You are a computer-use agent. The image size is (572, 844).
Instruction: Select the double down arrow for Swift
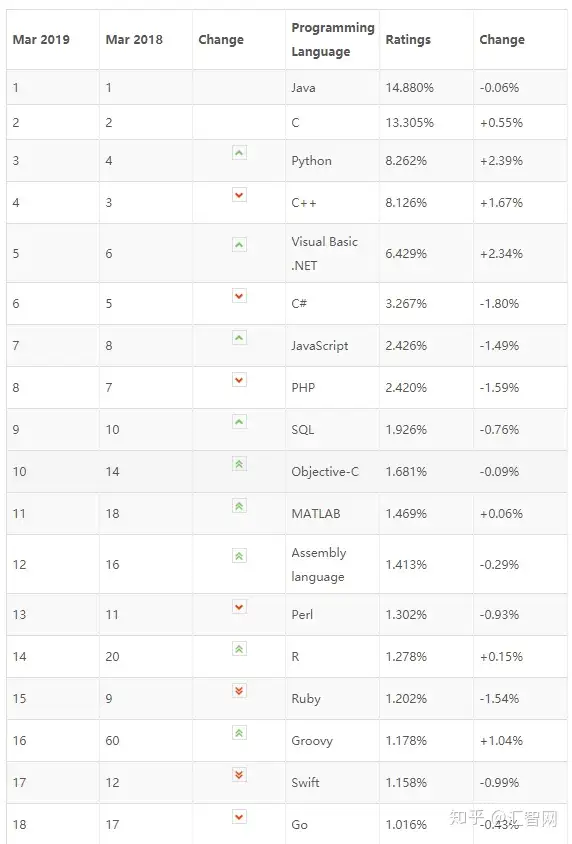click(x=239, y=775)
